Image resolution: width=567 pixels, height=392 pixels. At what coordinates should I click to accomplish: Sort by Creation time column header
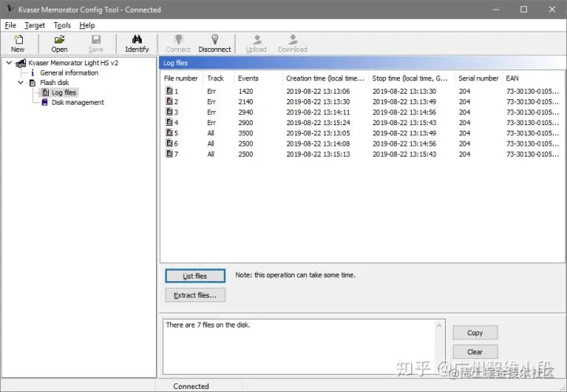(x=325, y=79)
